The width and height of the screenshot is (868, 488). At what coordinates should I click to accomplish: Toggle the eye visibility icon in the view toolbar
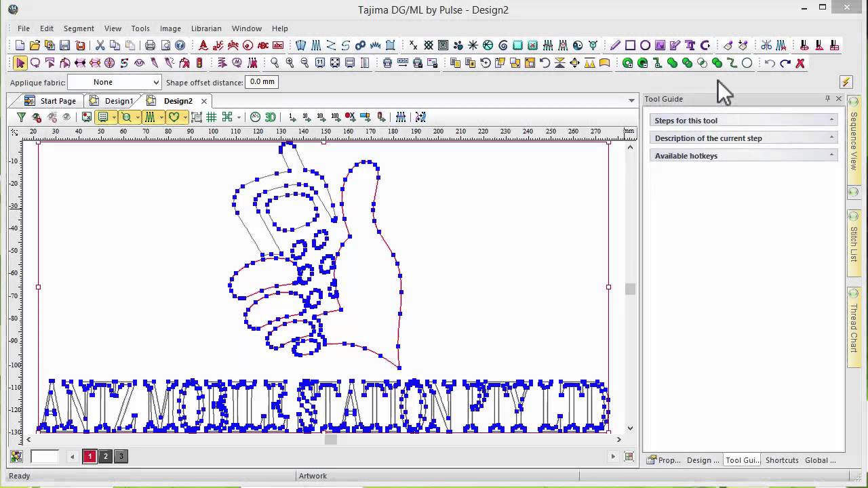point(66,117)
